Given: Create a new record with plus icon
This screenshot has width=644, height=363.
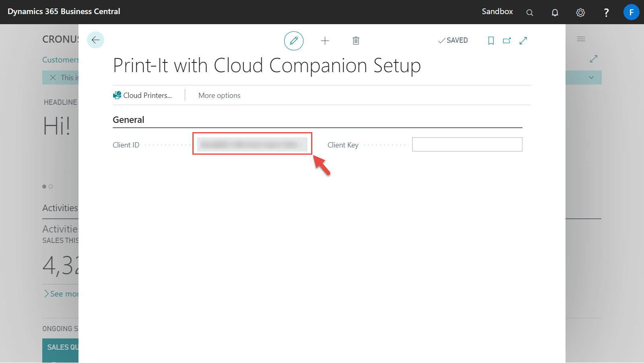Looking at the screenshot, I should [x=325, y=41].
